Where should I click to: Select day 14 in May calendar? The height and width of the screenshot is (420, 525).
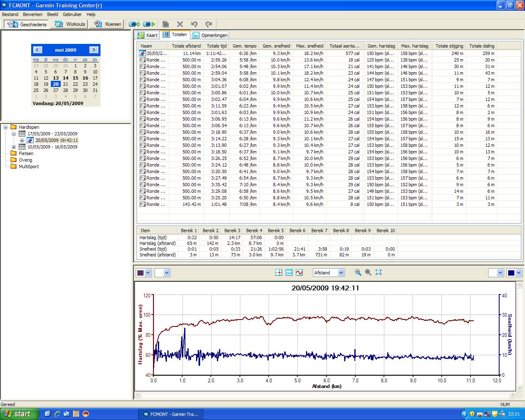pyautogui.click(x=66, y=78)
